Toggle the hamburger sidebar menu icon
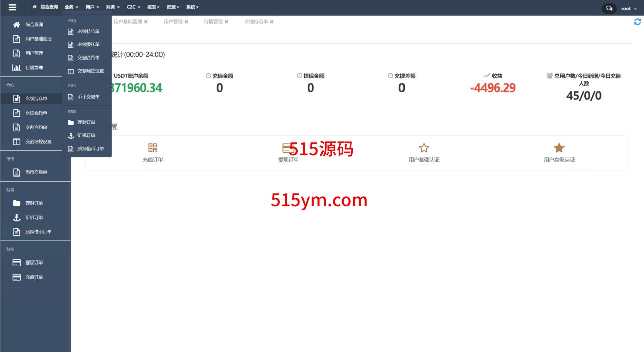Image resolution: width=644 pixels, height=352 pixels. pyautogui.click(x=13, y=7)
